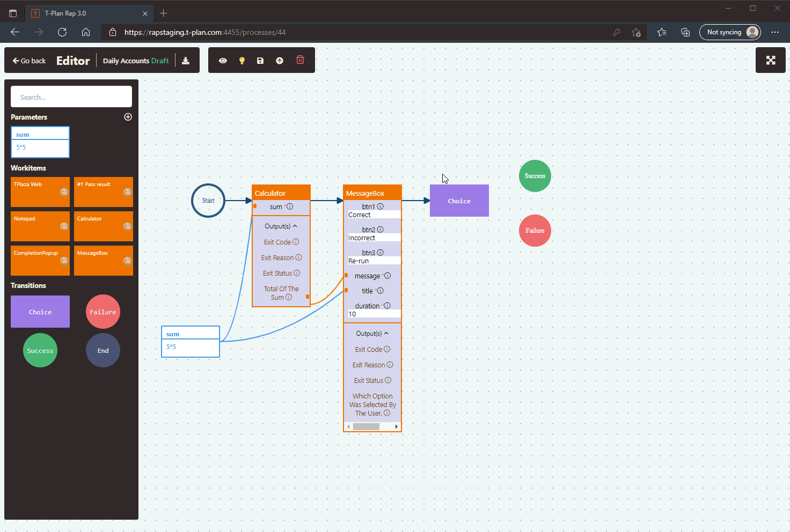Delete process using red trash icon
The image size is (790, 532).
pyautogui.click(x=300, y=60)
